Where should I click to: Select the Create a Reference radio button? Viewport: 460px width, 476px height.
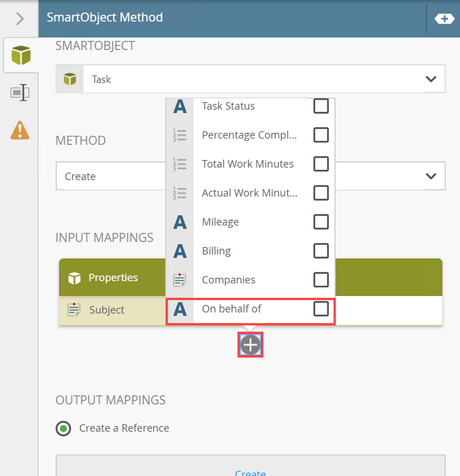(x=63, y=428)
